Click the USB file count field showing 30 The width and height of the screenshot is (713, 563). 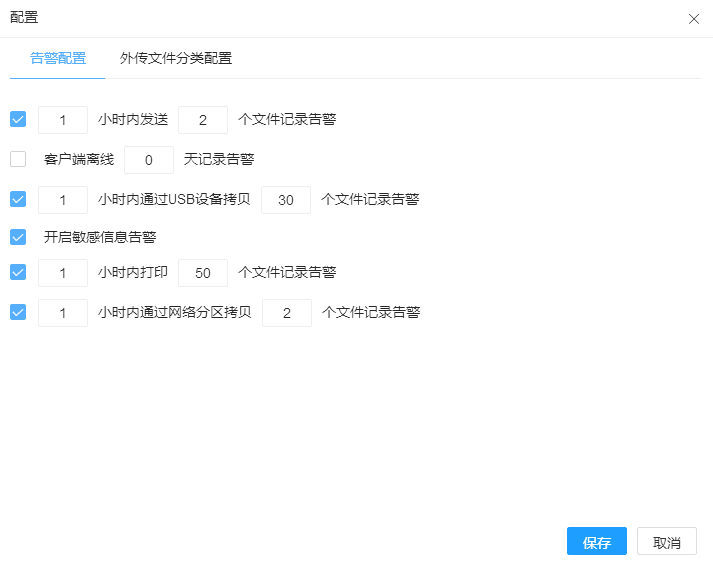click(286, 200)
